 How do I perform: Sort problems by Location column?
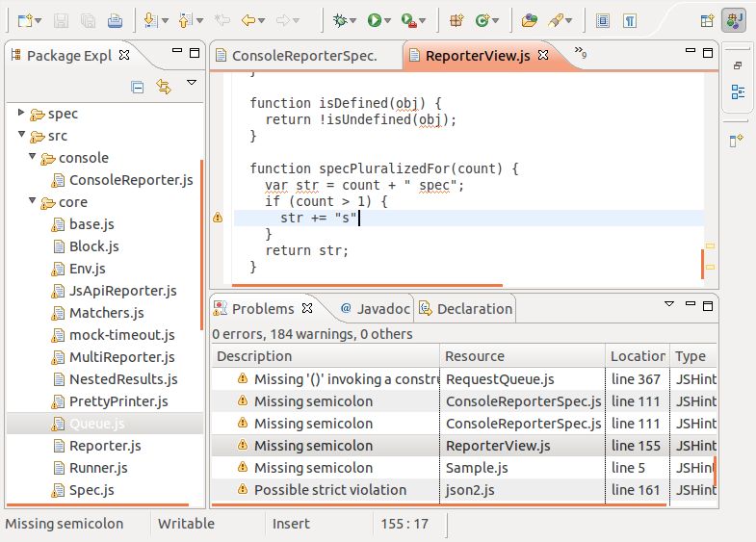(638, 356)
